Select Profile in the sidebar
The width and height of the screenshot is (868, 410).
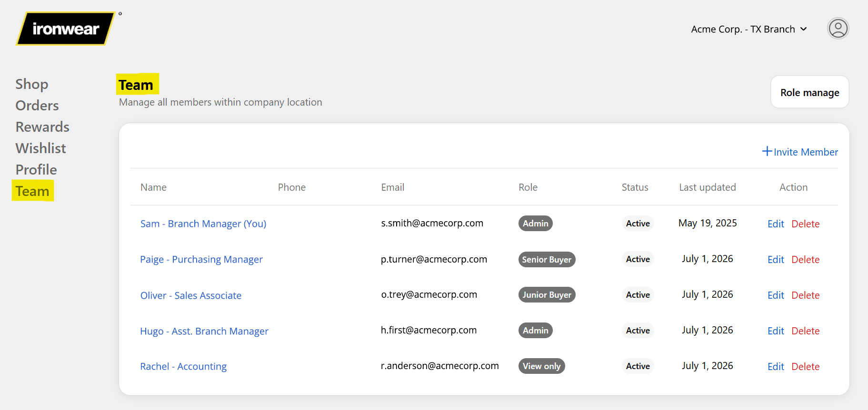pos(36,170)
